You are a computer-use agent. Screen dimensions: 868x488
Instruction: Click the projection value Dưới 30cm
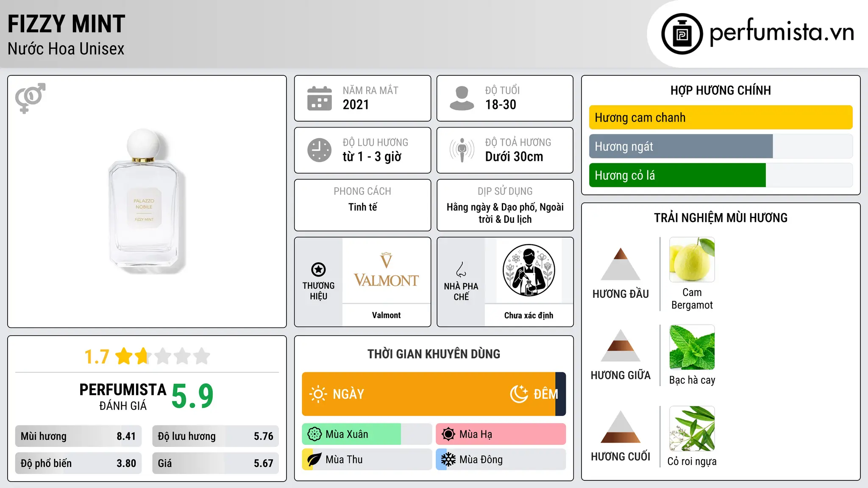[514, 157]
